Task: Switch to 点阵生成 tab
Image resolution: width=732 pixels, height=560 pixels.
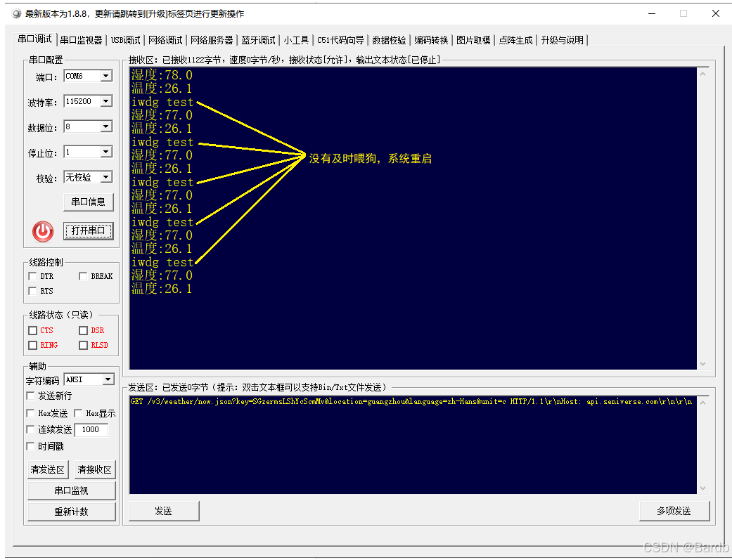Action: pyautogui.click(x=516, y=40)
